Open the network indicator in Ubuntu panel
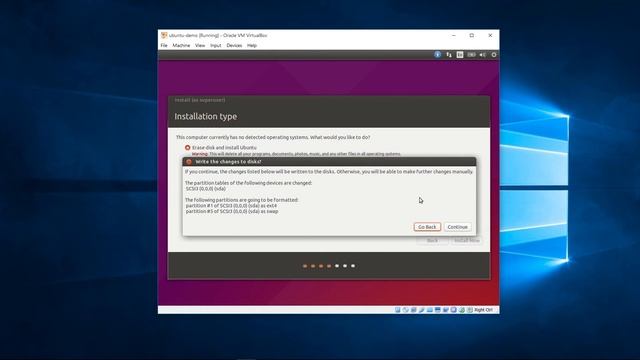The image size is (640, 360). [x=449, y=54]
